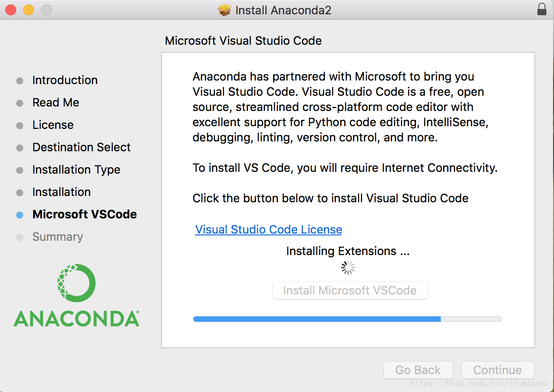Image resolution: width=554 pixels, height=392 pixels.
Task: Click the green Anaconda ring logo
Action: pos(76,283)
